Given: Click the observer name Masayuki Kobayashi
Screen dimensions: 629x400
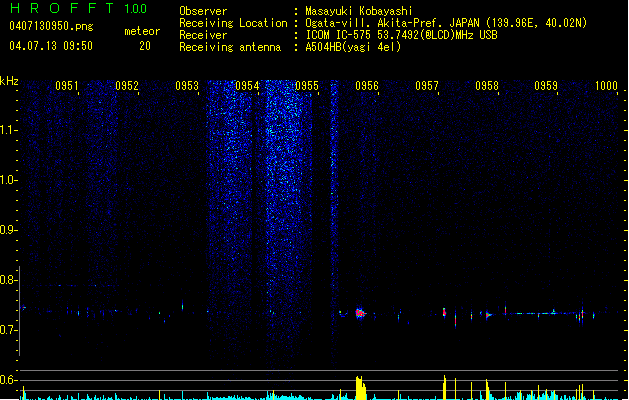Looking at the screenshot, I should click(359, 11).
